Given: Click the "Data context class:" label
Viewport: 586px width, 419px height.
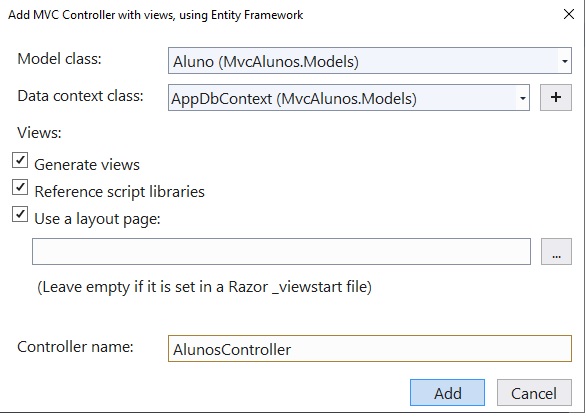Looking at the screenshot, I should pos(80,96).
